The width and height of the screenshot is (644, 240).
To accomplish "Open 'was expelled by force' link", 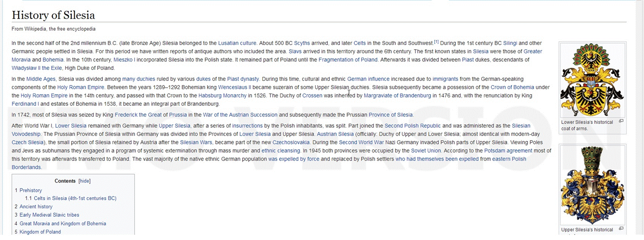I will pos(294,159).
